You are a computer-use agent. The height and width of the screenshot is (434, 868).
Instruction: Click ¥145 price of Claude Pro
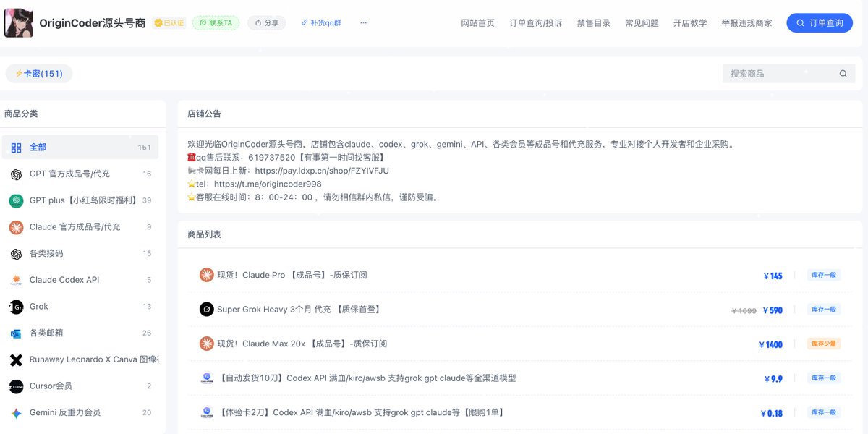773,276
